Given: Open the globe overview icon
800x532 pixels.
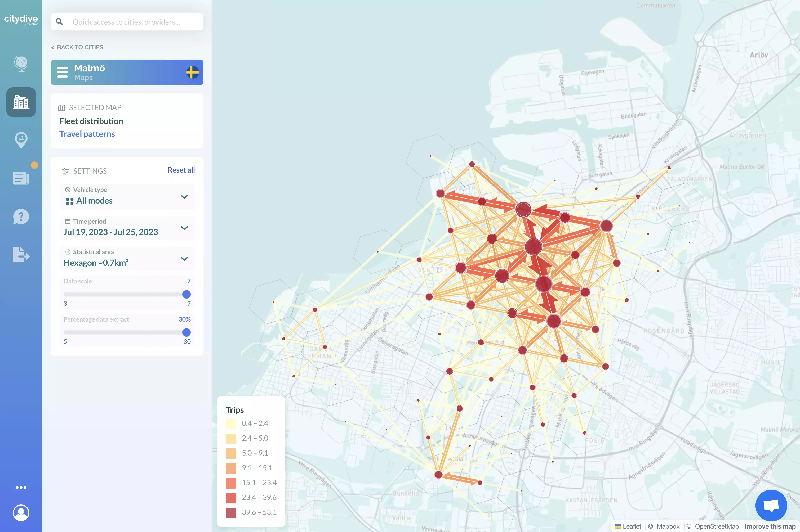Looking at the screenshot, I should click(x=21, y=64).
